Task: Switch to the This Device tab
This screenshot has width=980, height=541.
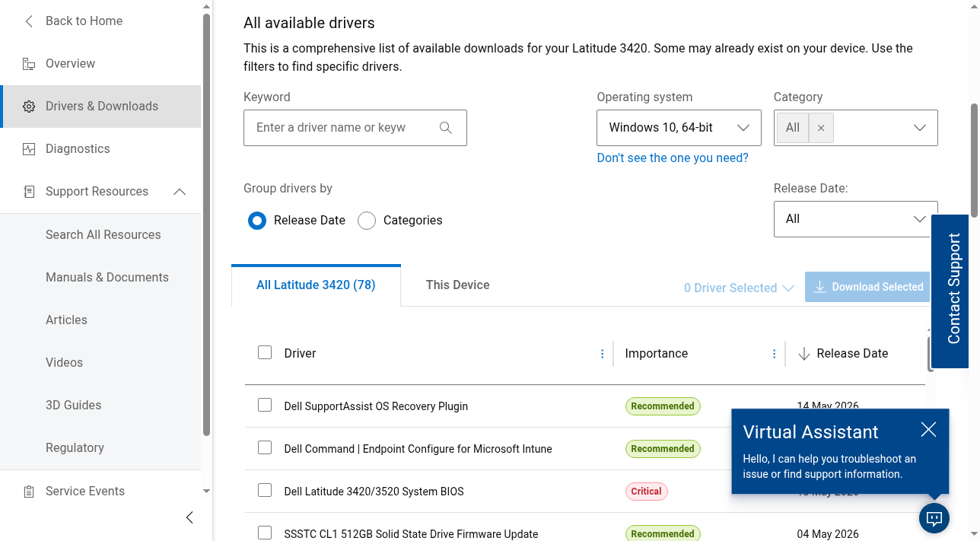Action: (457, 285)
